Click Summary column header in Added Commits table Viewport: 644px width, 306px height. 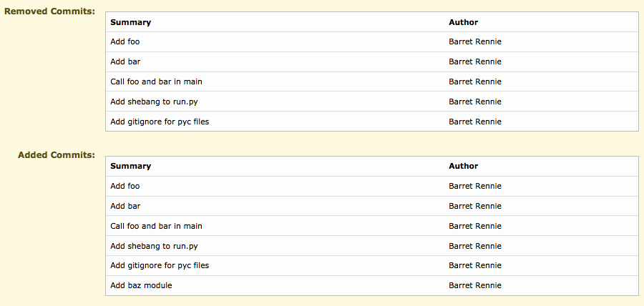tap(130, 166)
